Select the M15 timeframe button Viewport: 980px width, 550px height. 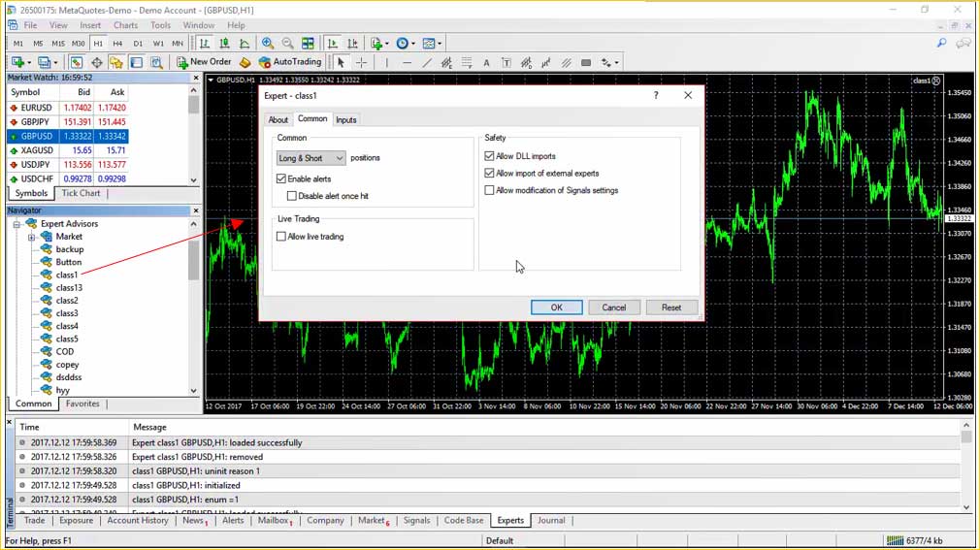(x=58, y=43)
